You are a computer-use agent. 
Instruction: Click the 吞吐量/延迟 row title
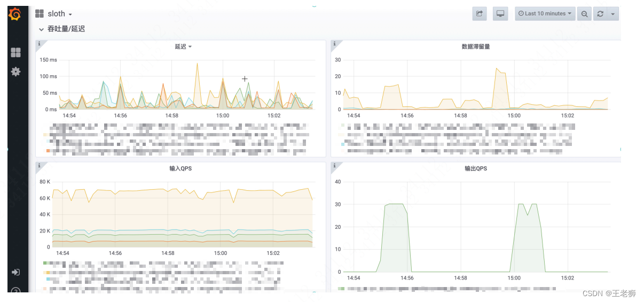(66, 29)
